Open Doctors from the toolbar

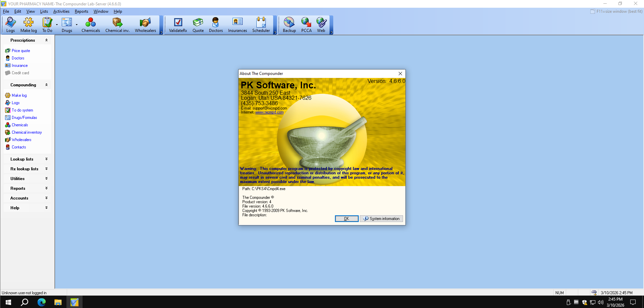tap(216, 25)
